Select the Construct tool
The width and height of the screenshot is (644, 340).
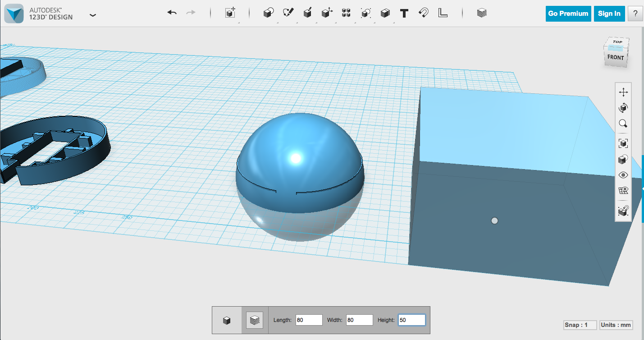tap(307, 13)
